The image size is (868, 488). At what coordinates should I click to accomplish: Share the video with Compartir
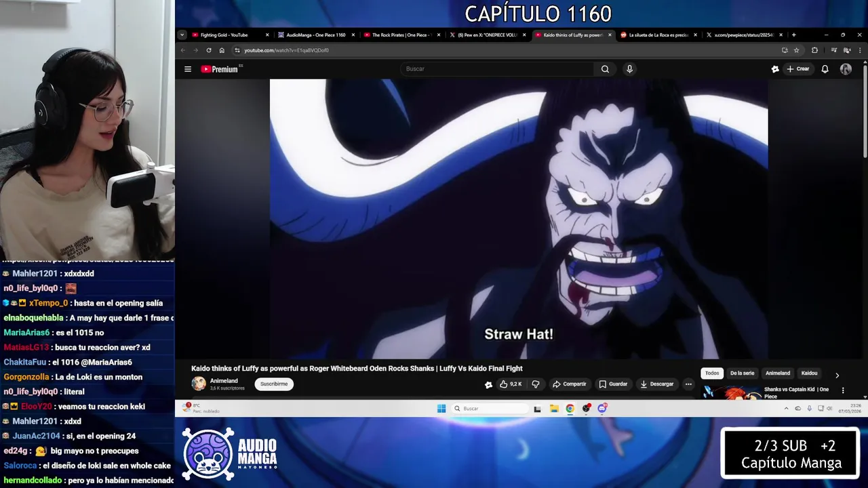pyautogui.click(x=569, y=384)
